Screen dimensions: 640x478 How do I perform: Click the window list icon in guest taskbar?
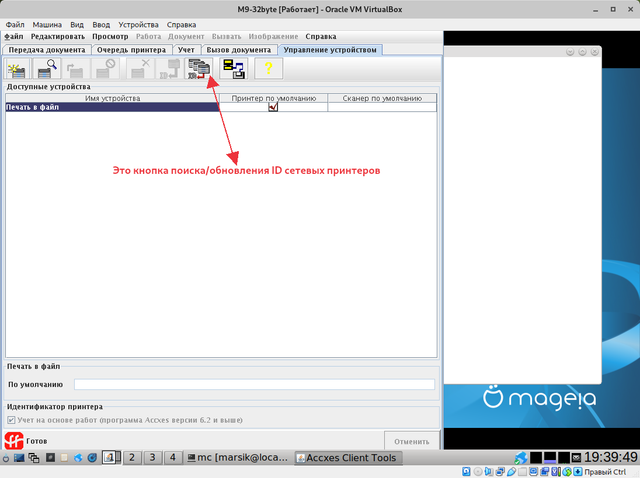click(x=34, y=458)
